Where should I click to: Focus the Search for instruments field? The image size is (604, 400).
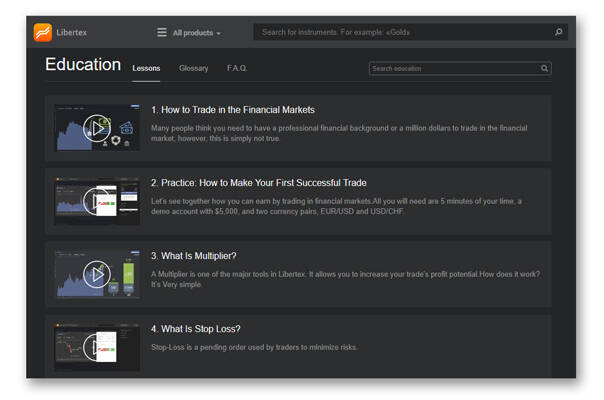coord(410,32)
